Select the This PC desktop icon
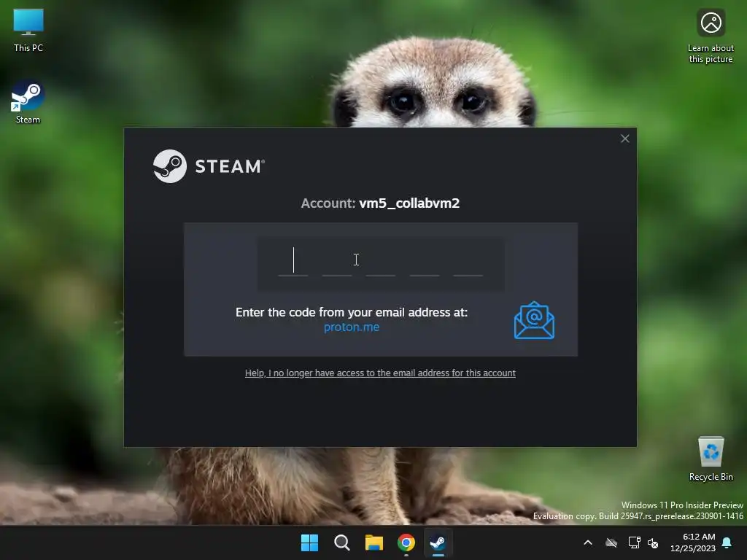 click(28, 30)
